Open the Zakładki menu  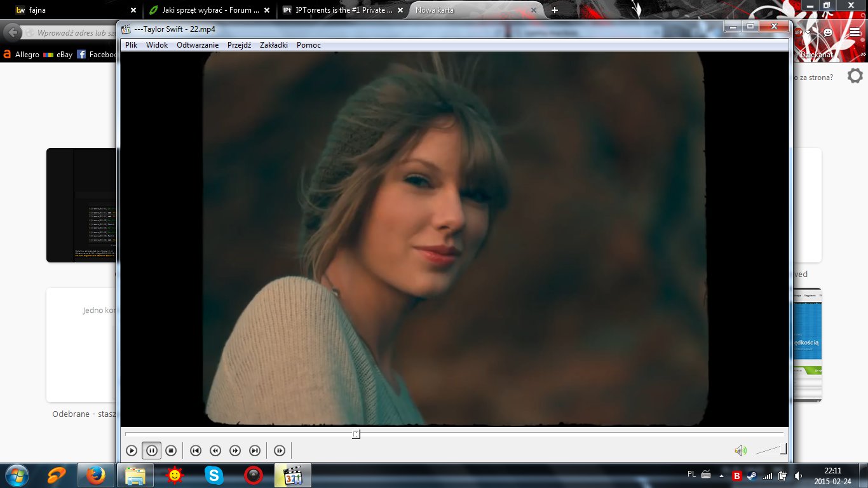274,45
